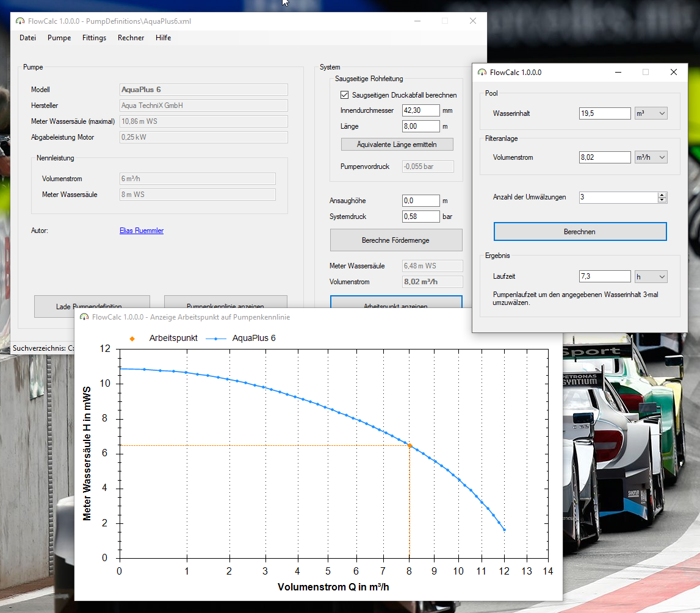Open the Rechner menu
The height and width of the screenshot is (613, 700).
pyautogui.click(x=131, y=38)
